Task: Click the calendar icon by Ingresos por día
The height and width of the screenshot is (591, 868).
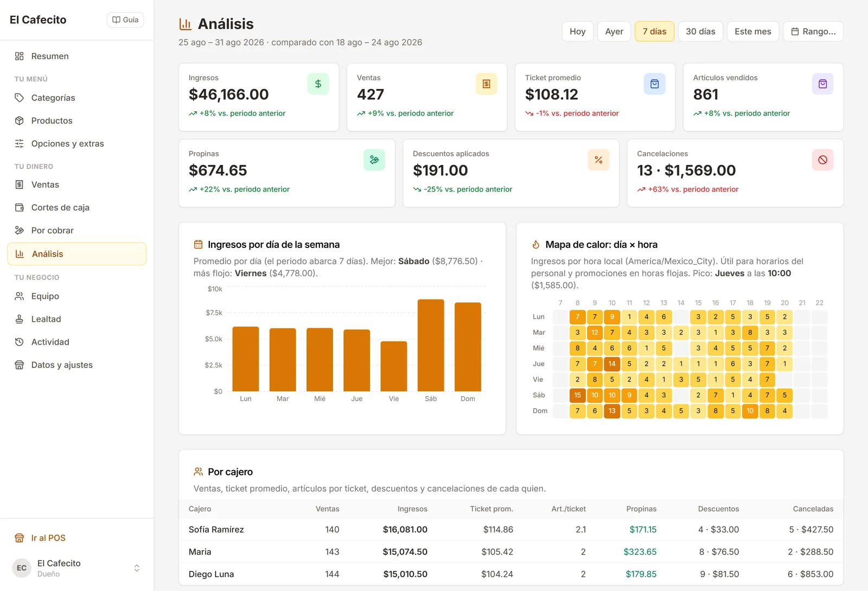Action: pyautogui.click(x=199, y=245)
